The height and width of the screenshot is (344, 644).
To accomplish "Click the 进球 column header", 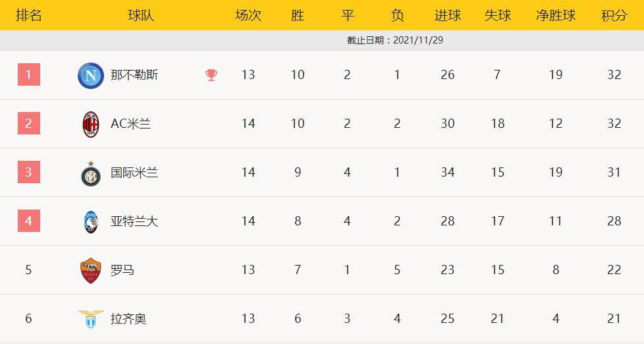I will [x=448, y=15].
